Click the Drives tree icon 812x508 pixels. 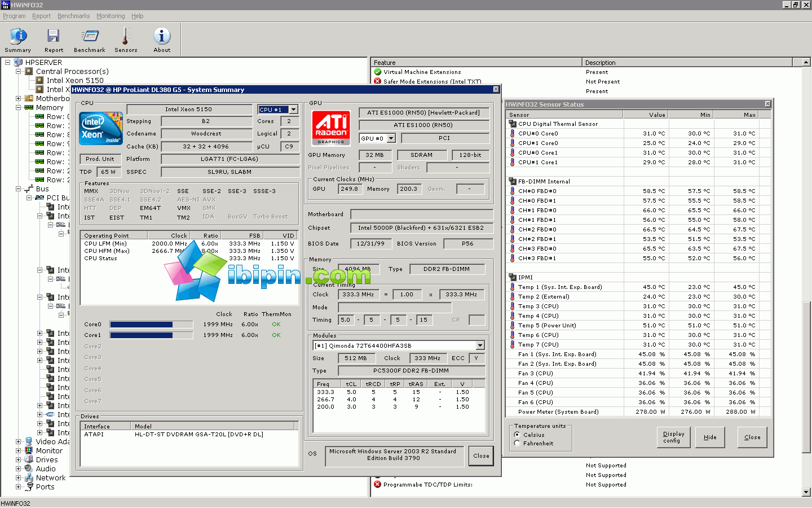pos(29,459)
